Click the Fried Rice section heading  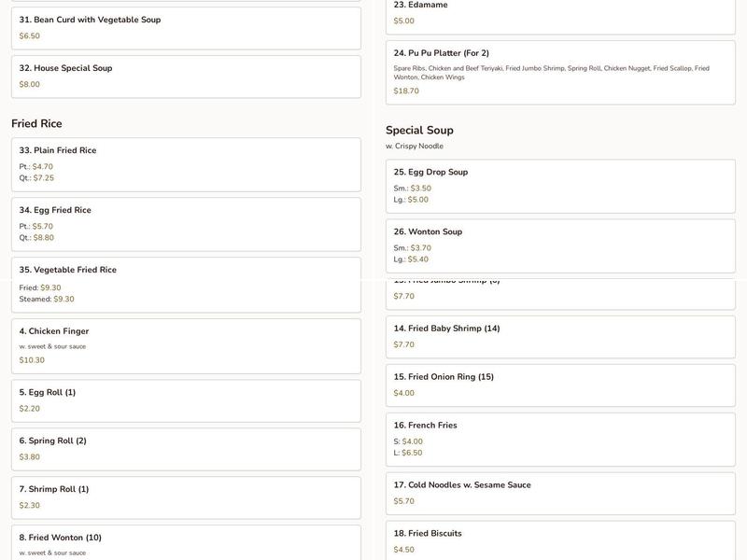(37, 123)
